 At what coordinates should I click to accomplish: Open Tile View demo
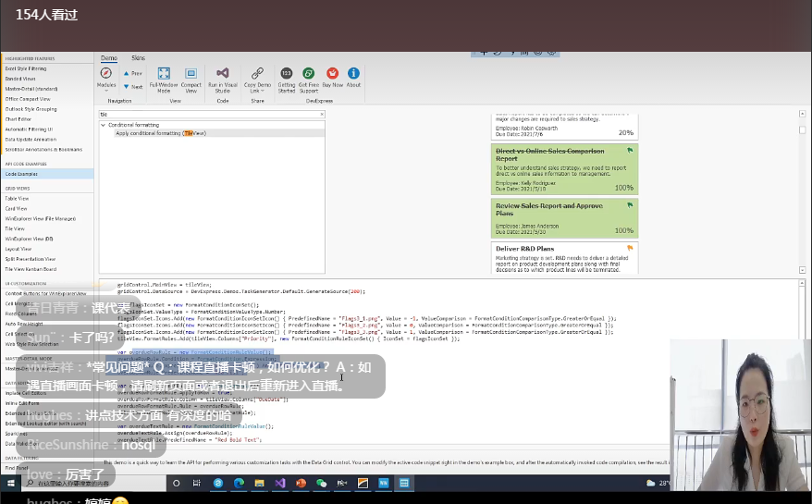(x=15, y=228)
